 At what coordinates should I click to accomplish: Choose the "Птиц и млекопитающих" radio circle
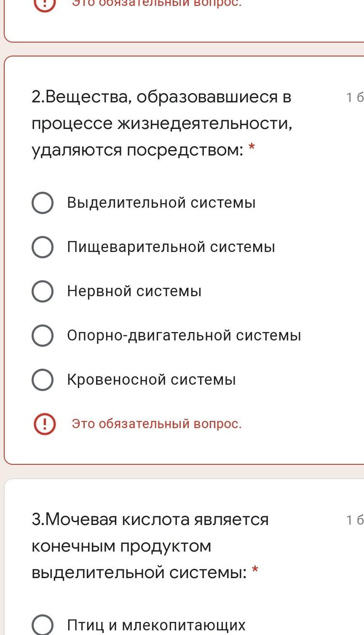[43, 625]
